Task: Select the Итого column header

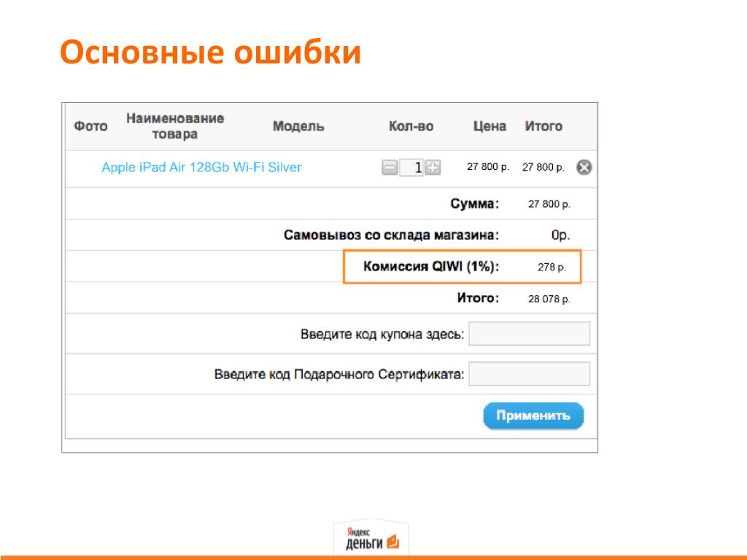Action: 543,126
